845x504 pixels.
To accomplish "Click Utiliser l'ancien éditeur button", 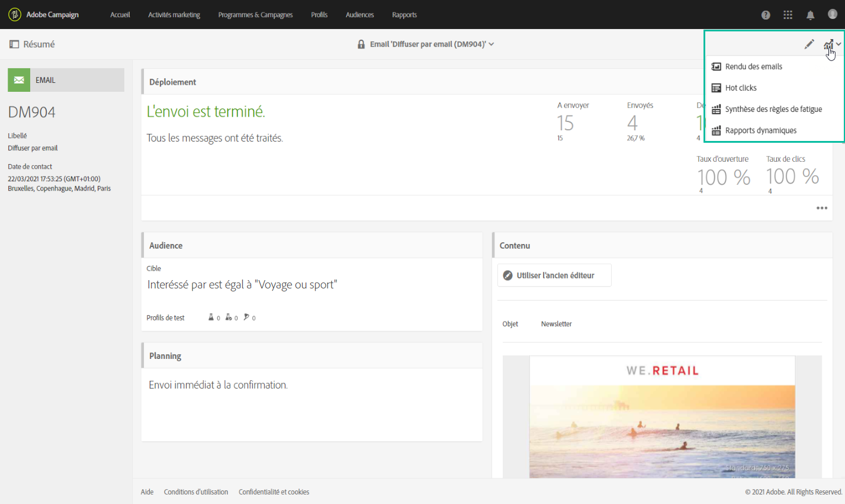I will [554, 275].
